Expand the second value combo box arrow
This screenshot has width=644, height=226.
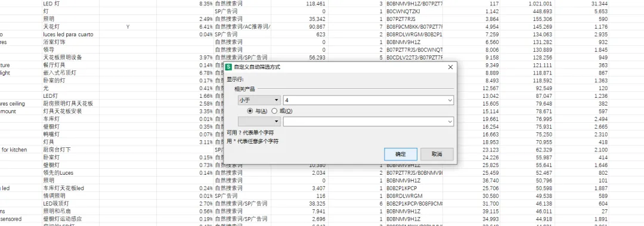[x=450, y=121]
